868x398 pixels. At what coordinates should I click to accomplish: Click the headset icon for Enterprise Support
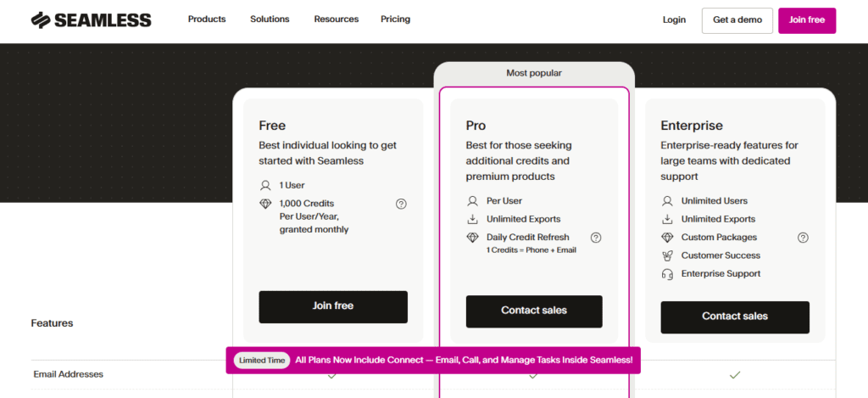click(667, 274)
